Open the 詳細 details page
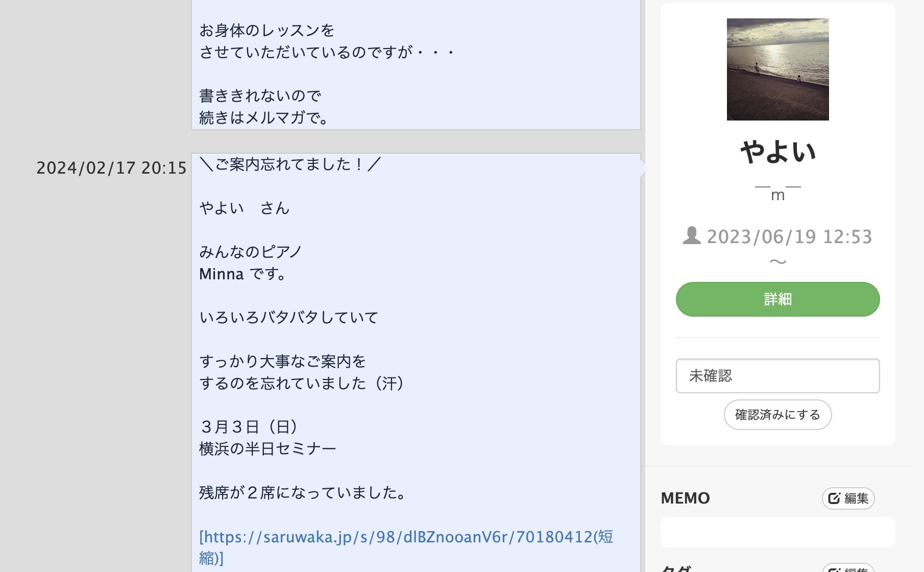 pos(777,299)
